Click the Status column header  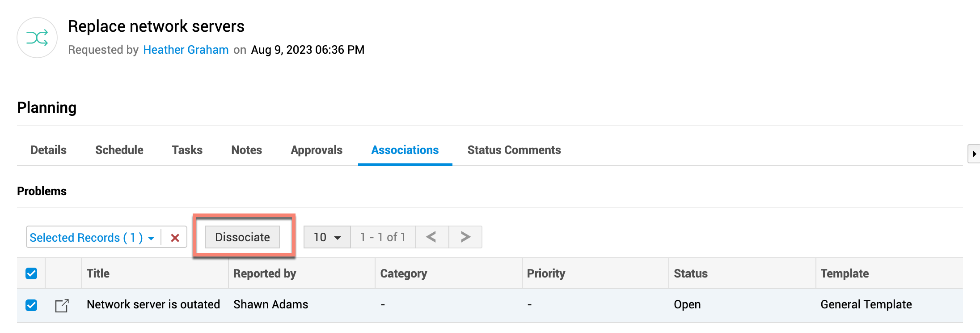(691, 273)
